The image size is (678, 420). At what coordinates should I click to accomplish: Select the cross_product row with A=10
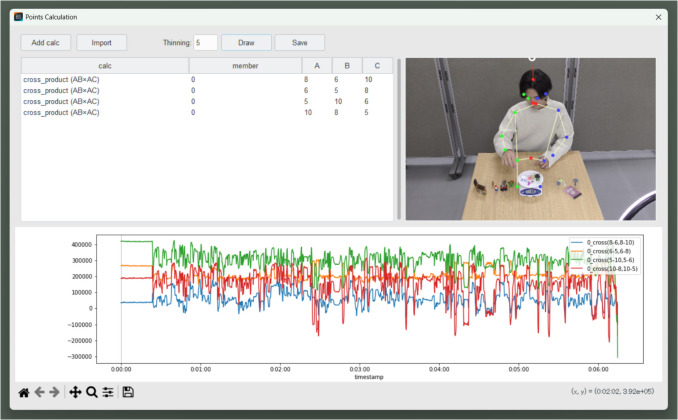point(207,112)
